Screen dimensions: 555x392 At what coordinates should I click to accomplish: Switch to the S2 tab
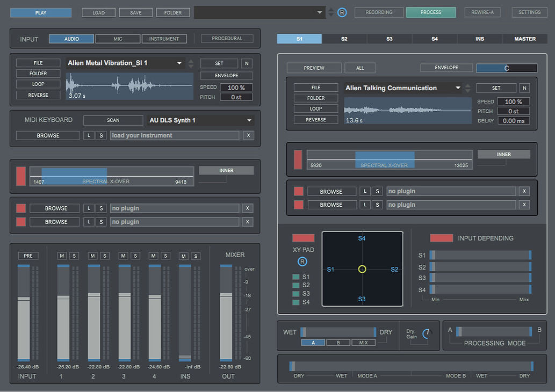click(344, 39)
